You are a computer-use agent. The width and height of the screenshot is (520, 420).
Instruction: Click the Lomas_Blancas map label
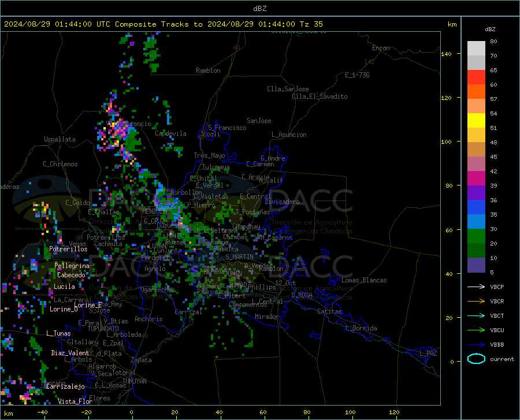pos(364,280)
